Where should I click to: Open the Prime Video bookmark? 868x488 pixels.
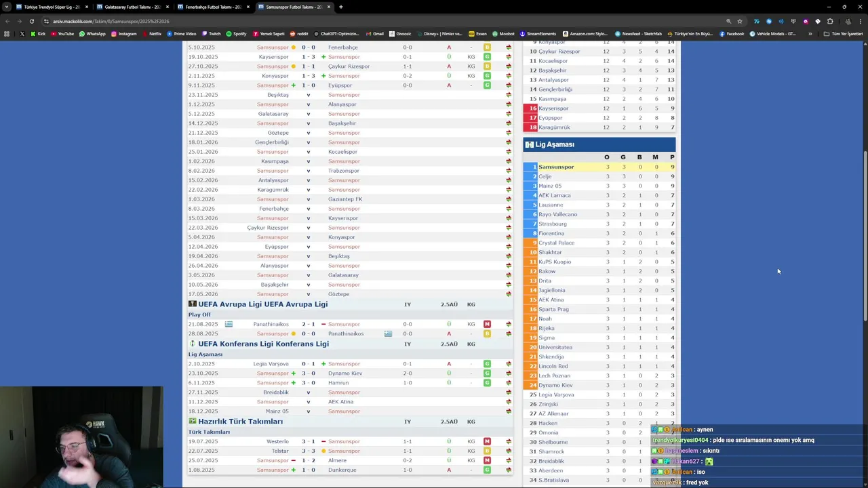pos(182,34)
